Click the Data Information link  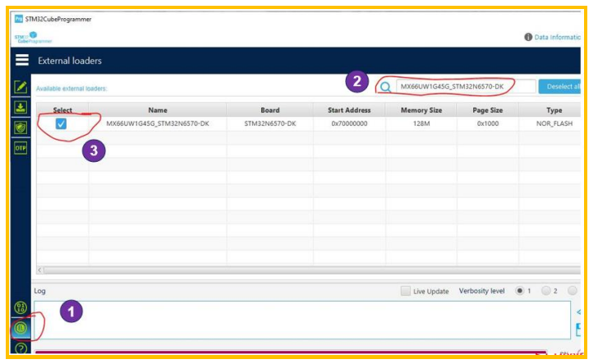pyautogui.click(x=557, y=37)
